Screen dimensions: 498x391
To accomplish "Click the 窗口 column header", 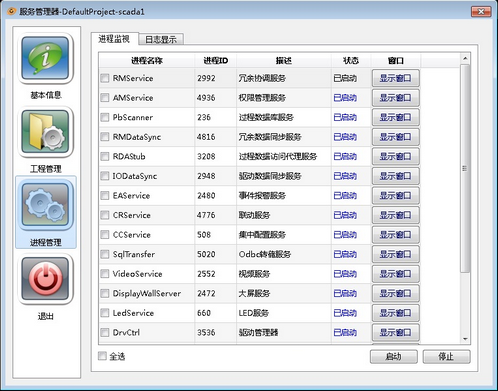I will tap(395, 61).
